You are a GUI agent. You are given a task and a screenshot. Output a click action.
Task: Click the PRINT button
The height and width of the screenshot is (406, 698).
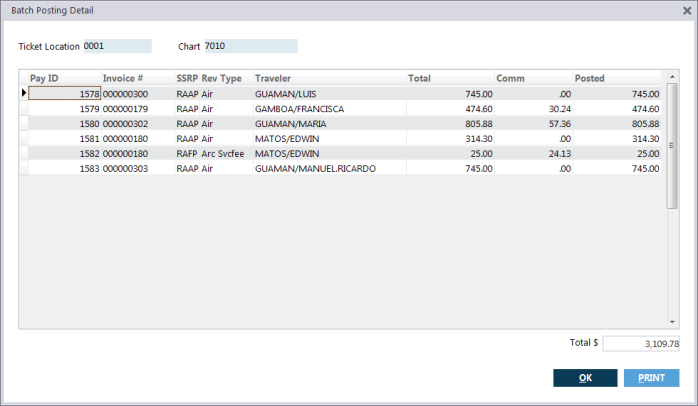pos(651,378)
